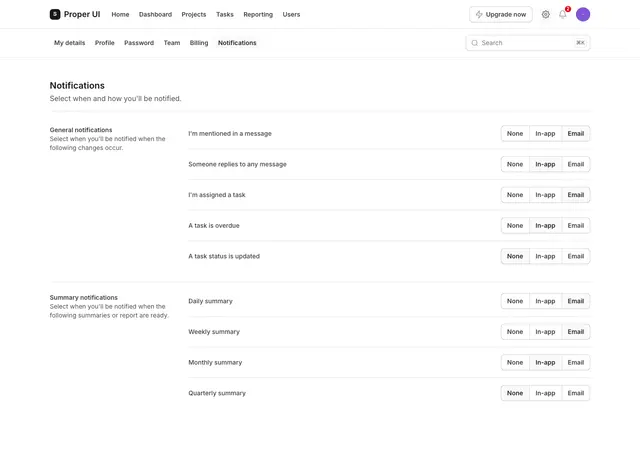Set Weekly summary to None
640x451 pixels.
click(x=515, y=332)
